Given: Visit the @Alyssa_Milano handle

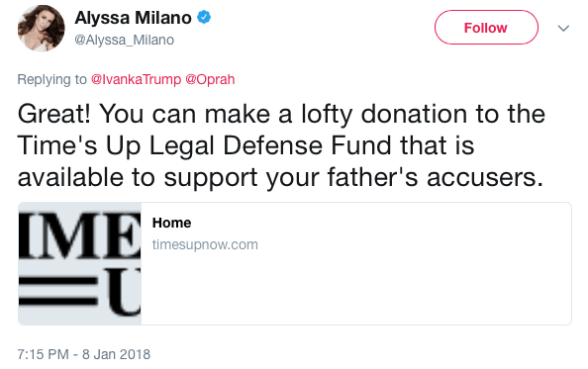Looking at the screenshot, I should pyautogui.click(x=124, y=40).
